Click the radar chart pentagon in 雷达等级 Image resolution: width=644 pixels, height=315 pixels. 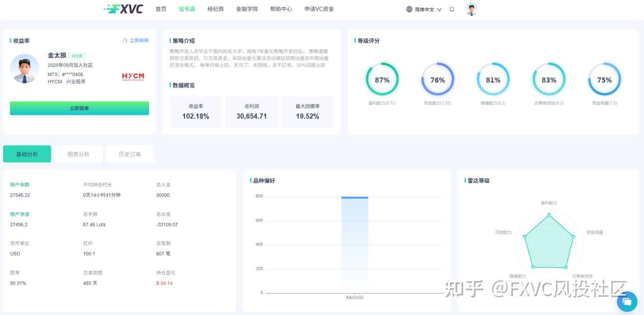coord(549,243)
